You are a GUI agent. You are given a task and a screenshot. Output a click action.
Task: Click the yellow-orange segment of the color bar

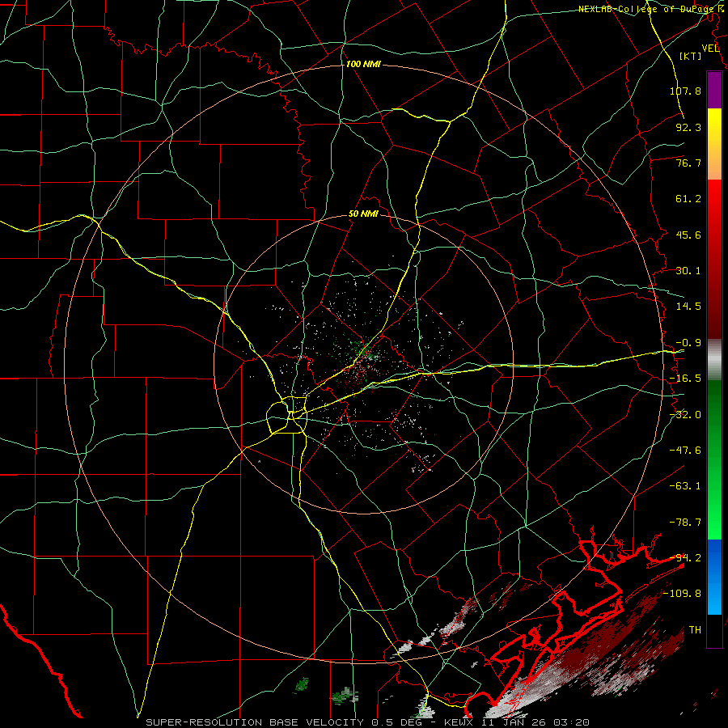tap(714, 144)
